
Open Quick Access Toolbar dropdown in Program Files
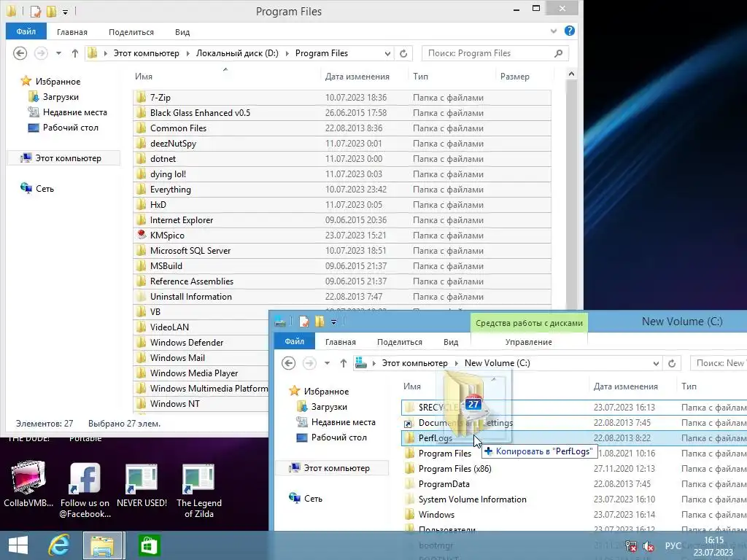pos(65,12)
